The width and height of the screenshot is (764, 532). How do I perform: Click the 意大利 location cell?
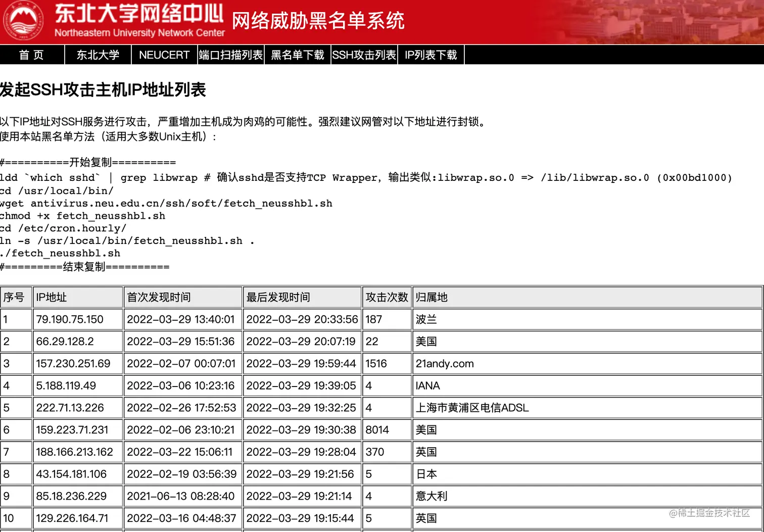pos(588,496)
